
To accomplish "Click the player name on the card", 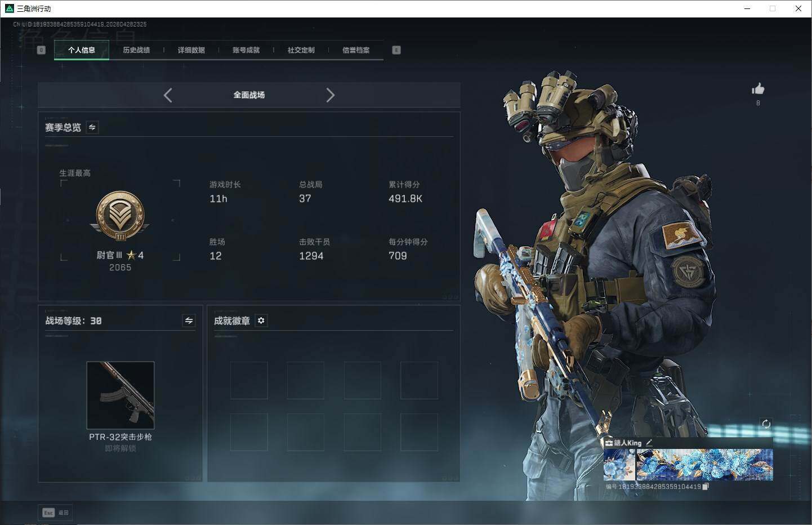I will tap(627, 443).
